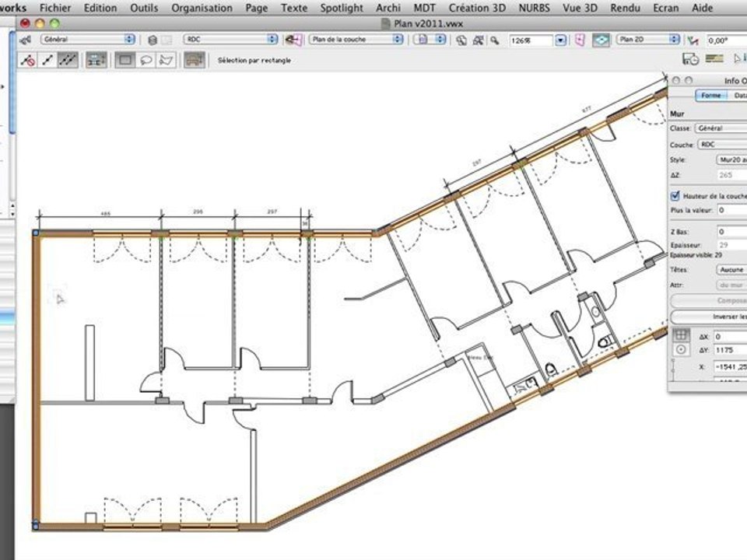This screenshot has width=747, height=560.
Task: Open the Aide menu
Action: pos(702,8)
